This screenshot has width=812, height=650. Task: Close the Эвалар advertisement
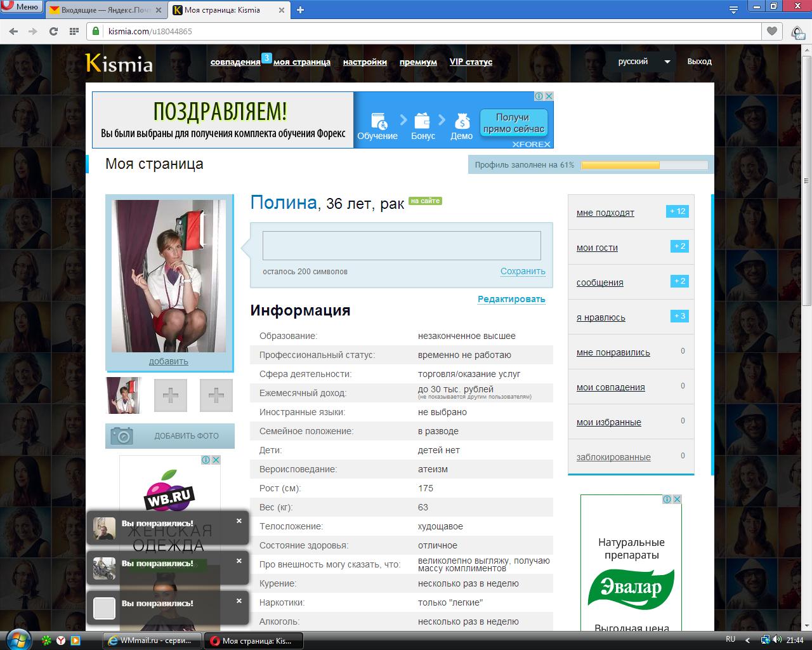[x=677, y=500]
